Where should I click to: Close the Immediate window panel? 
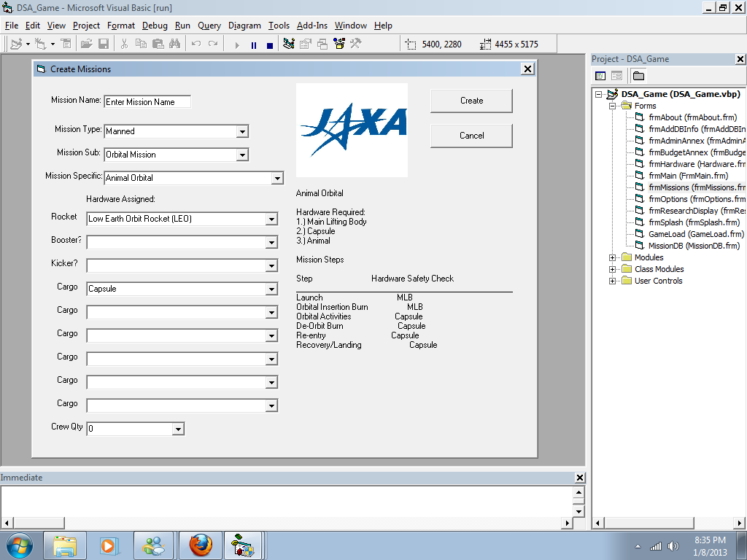tap(580, 478)
